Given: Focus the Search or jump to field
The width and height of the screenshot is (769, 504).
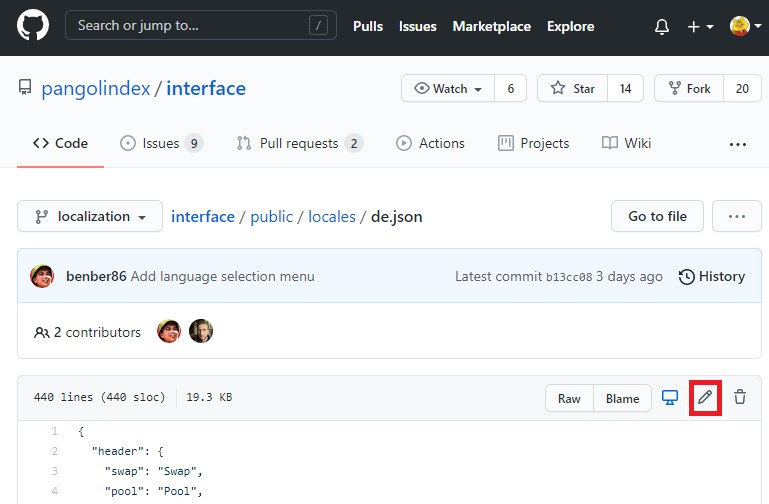Looking at the screenshot, I should [x=201, y=25].
